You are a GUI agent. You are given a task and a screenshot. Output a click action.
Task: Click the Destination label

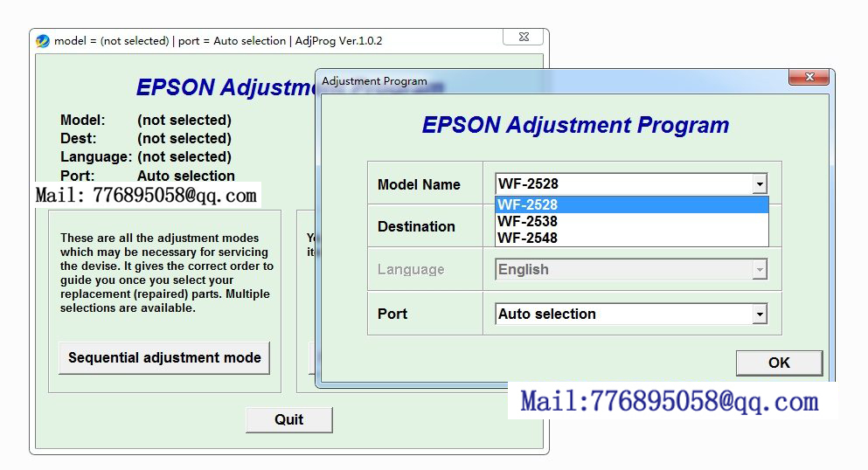[416, 227]
